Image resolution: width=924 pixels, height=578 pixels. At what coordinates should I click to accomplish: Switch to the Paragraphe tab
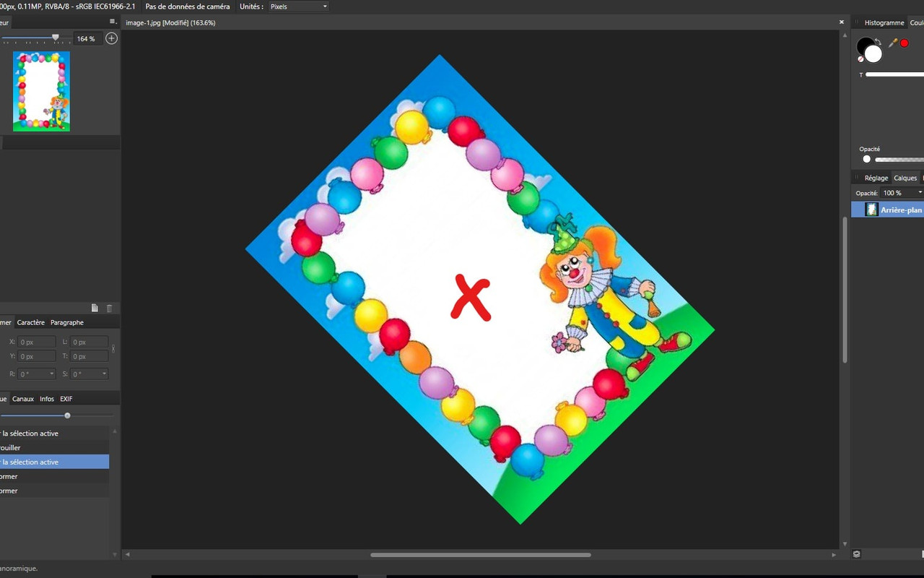(x=67, y=322)
